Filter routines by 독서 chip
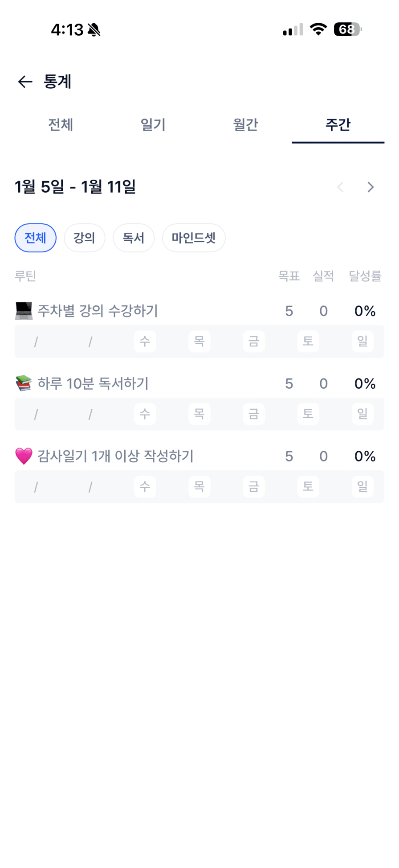399x868 pixels. click(134, 238)
